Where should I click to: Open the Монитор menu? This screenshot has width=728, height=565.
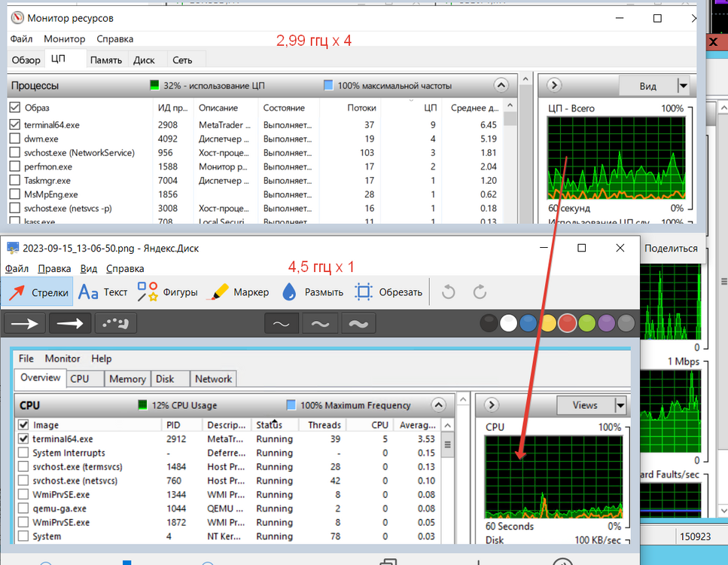point(65,39)
